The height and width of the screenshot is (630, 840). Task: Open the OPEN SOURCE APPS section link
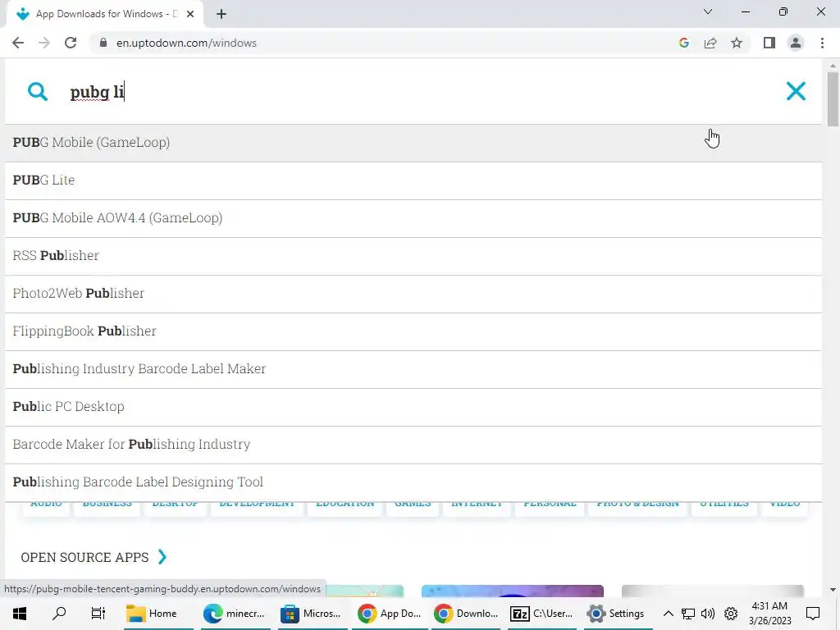84,557
